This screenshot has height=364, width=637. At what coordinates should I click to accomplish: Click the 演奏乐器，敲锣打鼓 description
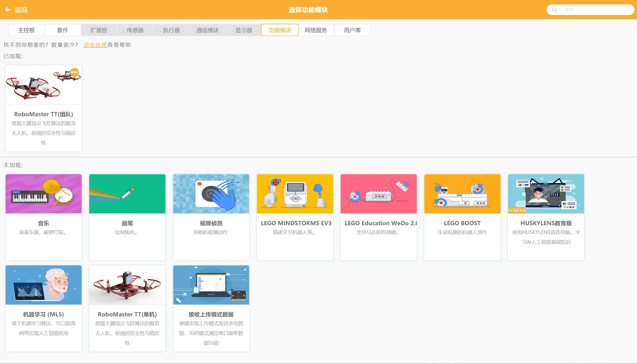[x=43, y=233]
